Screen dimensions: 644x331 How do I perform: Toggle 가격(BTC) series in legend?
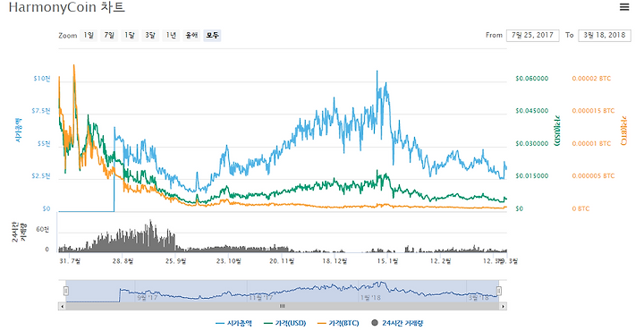pos(338,323)
